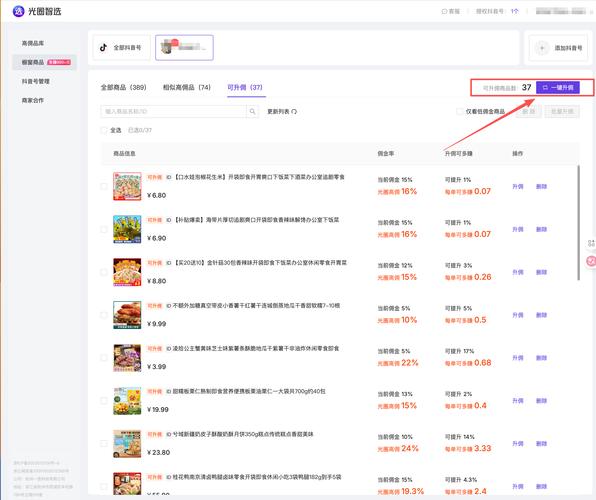Screen dimensions: 596x500
Task: Click ID icon of ¥23.80 product
Action: pos(169,434)
